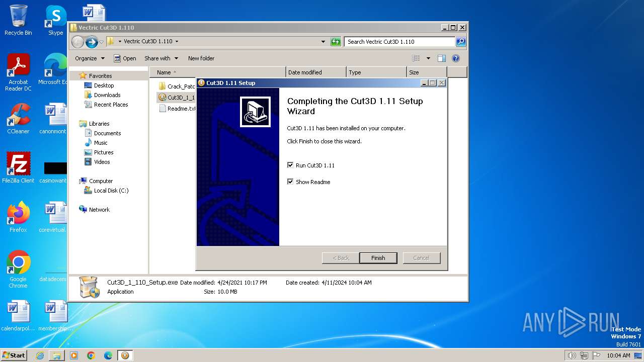
Task: Click the volume icon in the system tray
Action: (x=572, y=355)
